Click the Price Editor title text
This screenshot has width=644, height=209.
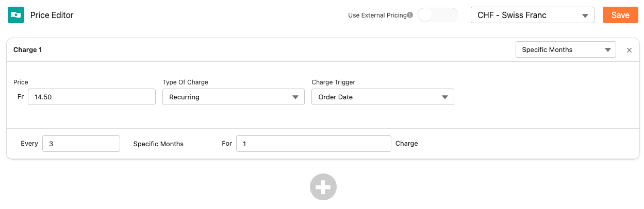pos(52,15)
